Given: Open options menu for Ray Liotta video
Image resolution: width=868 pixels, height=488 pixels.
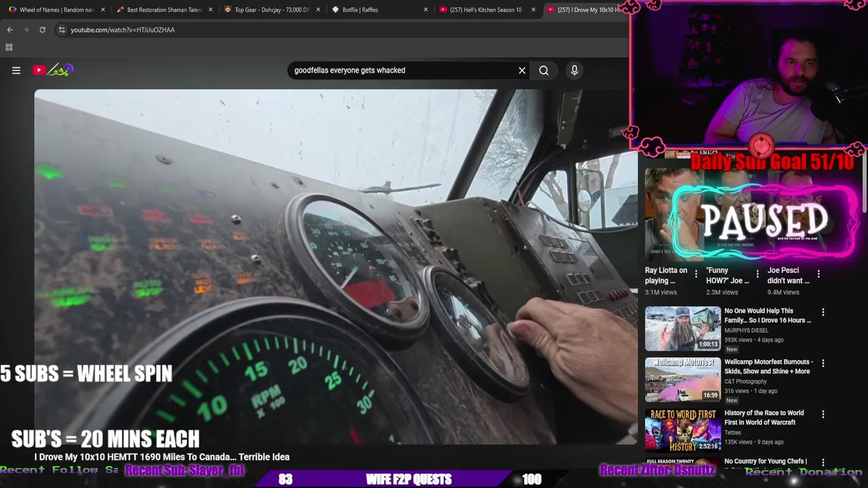Looking at the screenshot, I should (696, 274).
